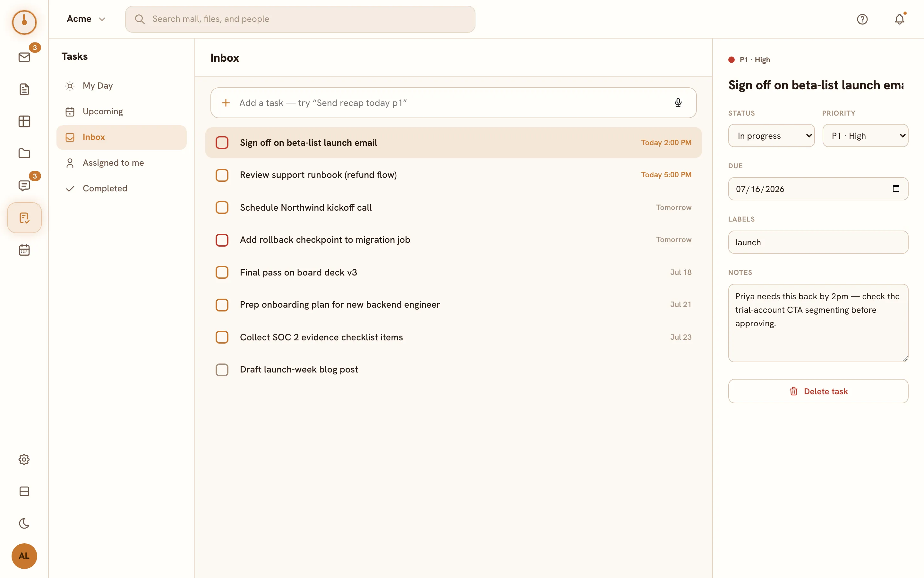Click the Today 2:00 PM due label
Image resolution: width=924 pixels, height=578 pixels.
666,143
